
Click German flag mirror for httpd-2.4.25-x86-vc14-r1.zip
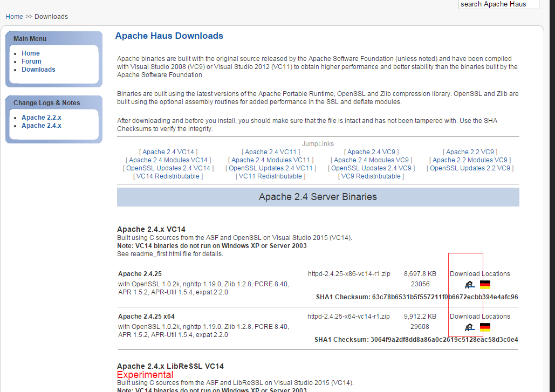click(x=485, y=285)
